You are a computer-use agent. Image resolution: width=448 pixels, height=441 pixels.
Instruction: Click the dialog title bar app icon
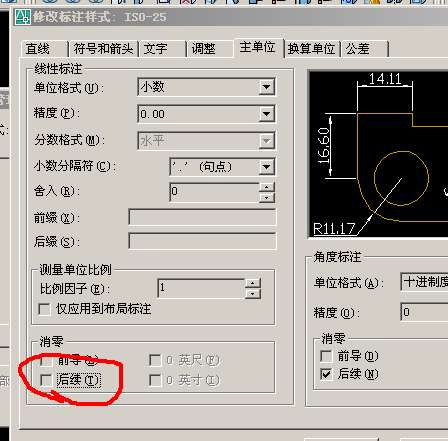coord(23,17)
